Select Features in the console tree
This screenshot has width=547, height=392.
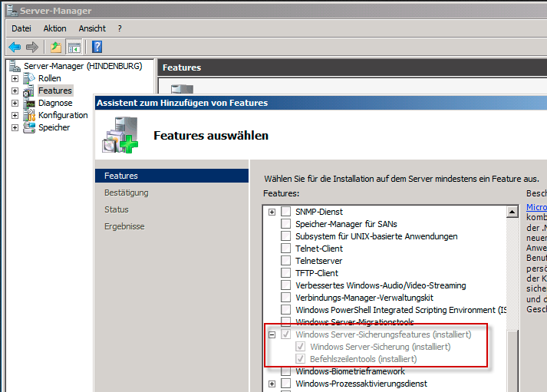click(x=55, y=91)
